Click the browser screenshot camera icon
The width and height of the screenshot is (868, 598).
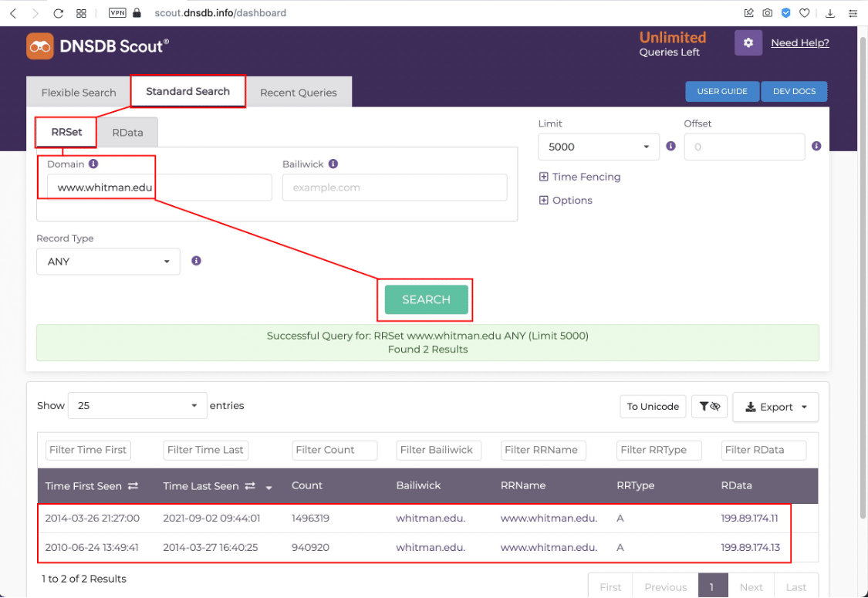pyautogui.click(x=767, y=12)
